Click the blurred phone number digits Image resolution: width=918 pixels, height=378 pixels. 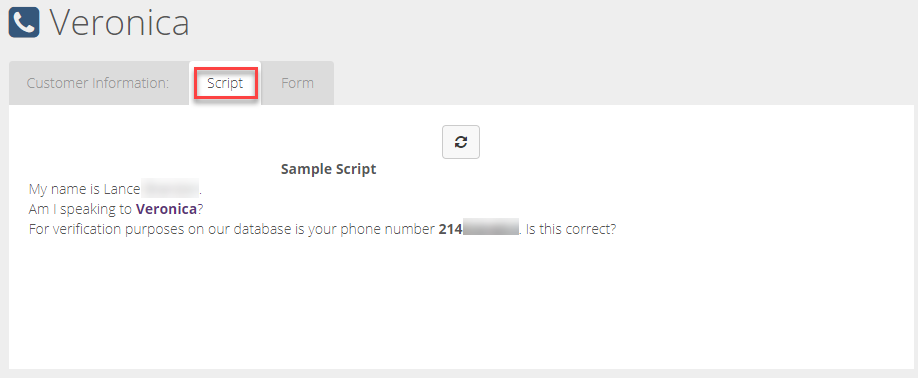pos(491,228)
